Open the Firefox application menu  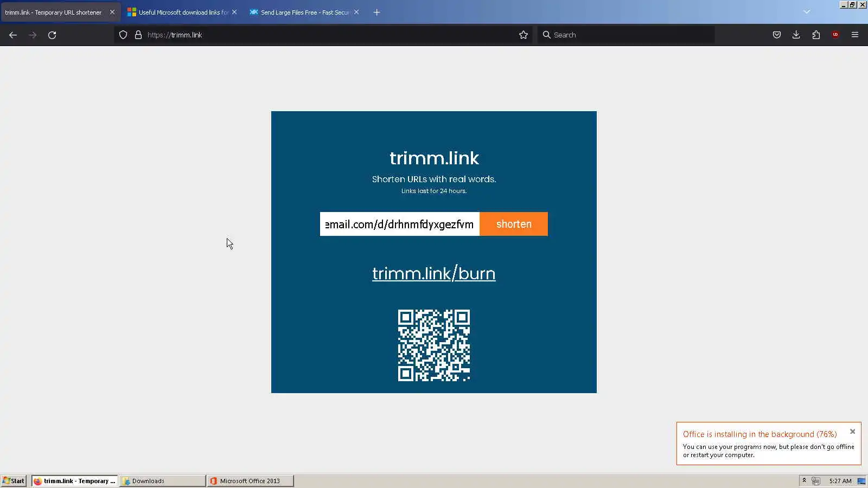[x=855, y=35]
